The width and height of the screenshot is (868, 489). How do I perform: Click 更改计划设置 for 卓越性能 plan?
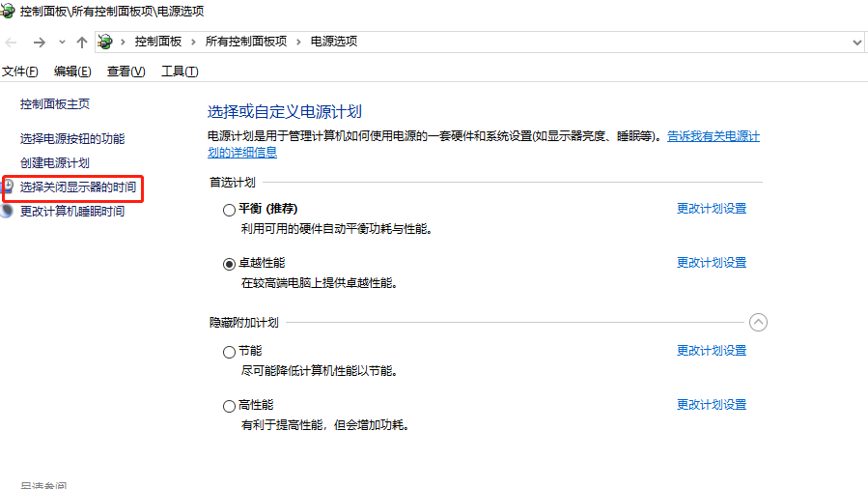[x=711, y=263]
